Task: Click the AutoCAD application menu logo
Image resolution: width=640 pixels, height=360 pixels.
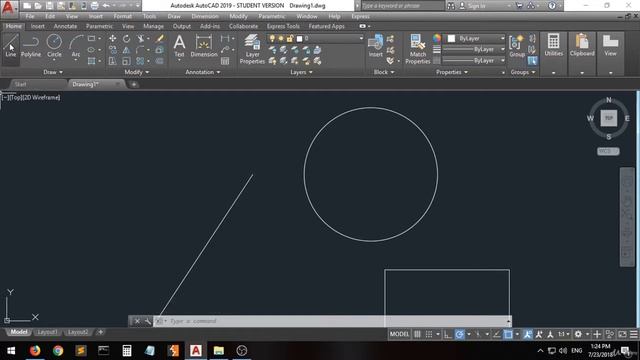Action: point(8,7)
